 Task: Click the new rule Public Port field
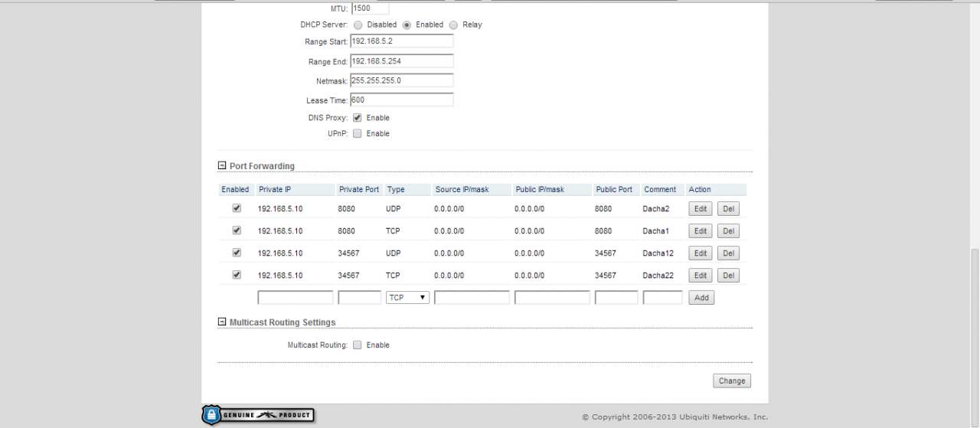[x=616, y=298]
